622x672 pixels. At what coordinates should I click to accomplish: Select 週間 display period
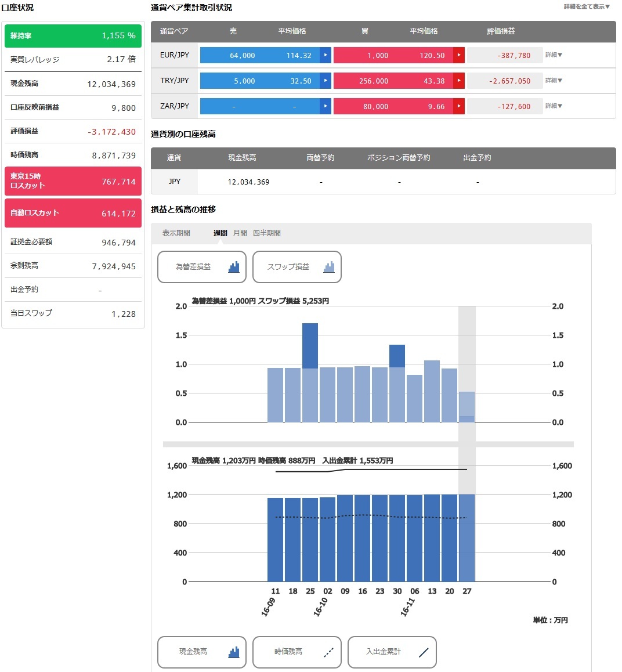tap(220, 233)
